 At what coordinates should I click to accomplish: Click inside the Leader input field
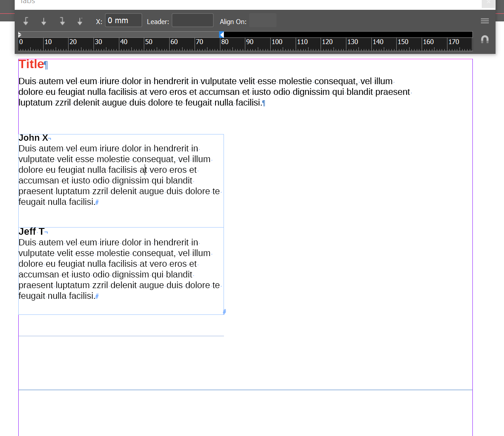[x=192, y=20]
